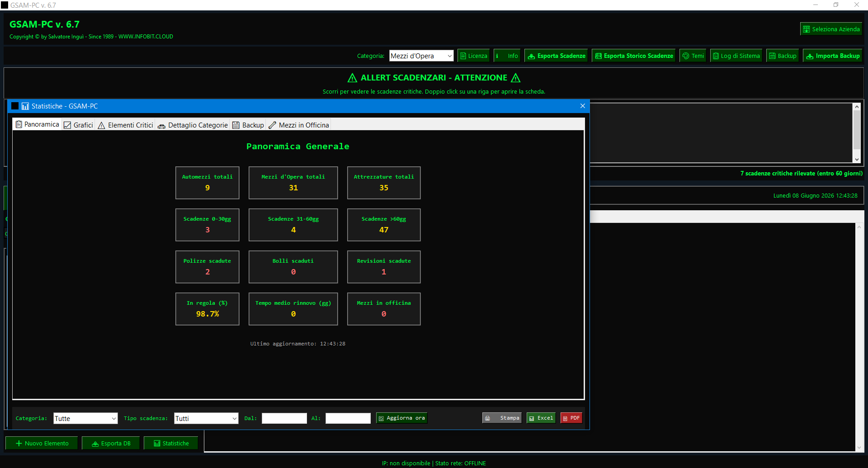Screen dimensions: 868x468
Task: Click the alert list scrollbar up arrow
Action: [x=857, y=107]
